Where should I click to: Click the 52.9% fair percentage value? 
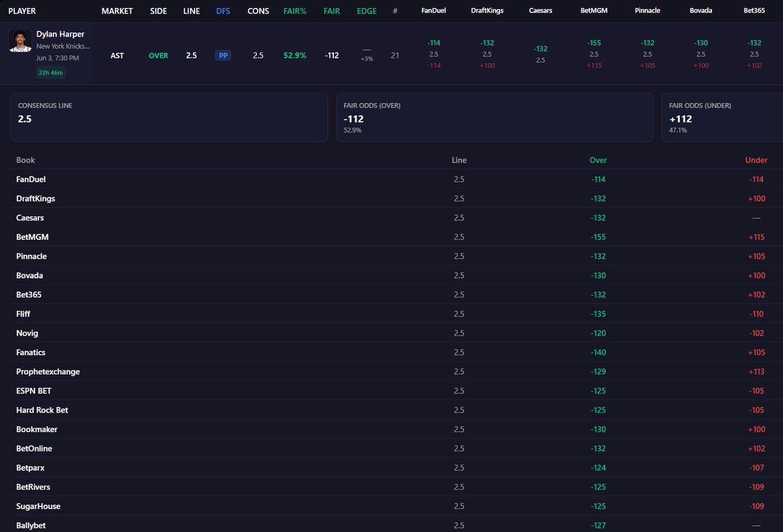pyautogui.click(x=295, y=55)
